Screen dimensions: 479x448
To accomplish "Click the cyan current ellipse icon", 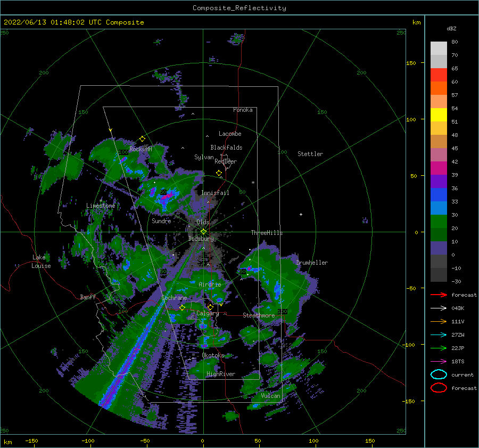I will (439, 374).
